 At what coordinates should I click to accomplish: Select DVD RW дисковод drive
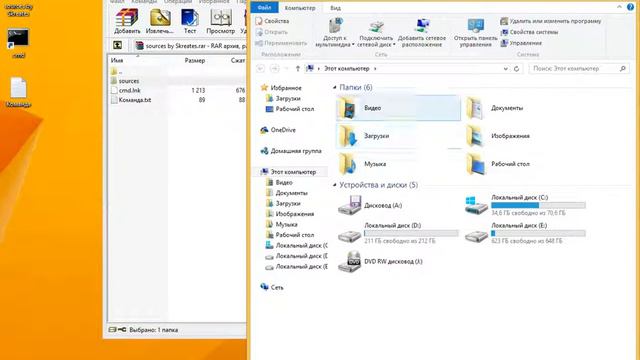click(380, 262)
